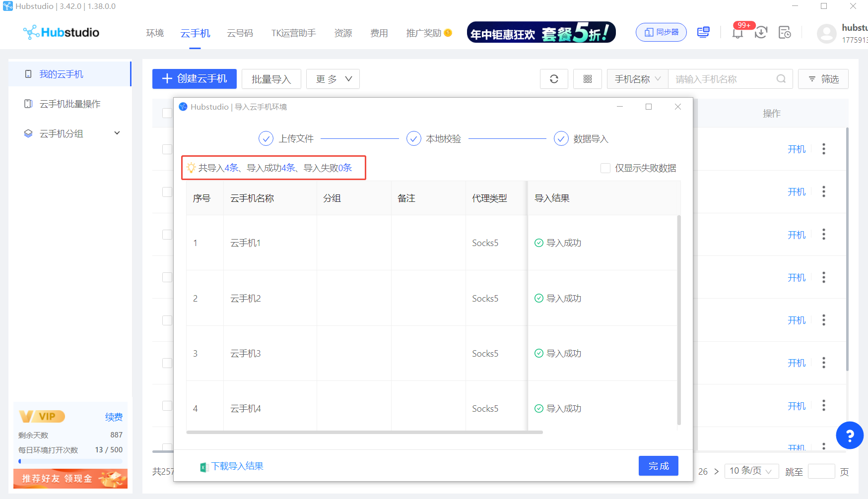The height and width of the screenshot is (499, 868).
Task: Open three-dot menu in fourth phone row
Action: 824,277
